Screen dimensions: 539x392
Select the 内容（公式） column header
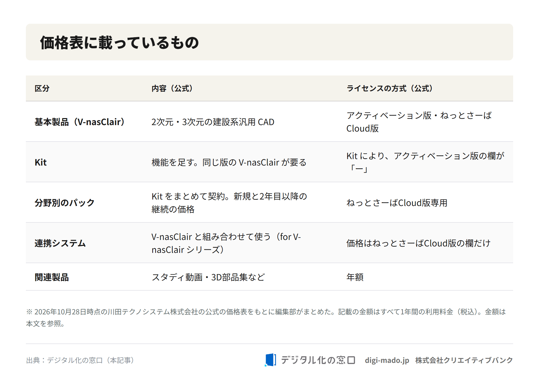coord(172,88)
